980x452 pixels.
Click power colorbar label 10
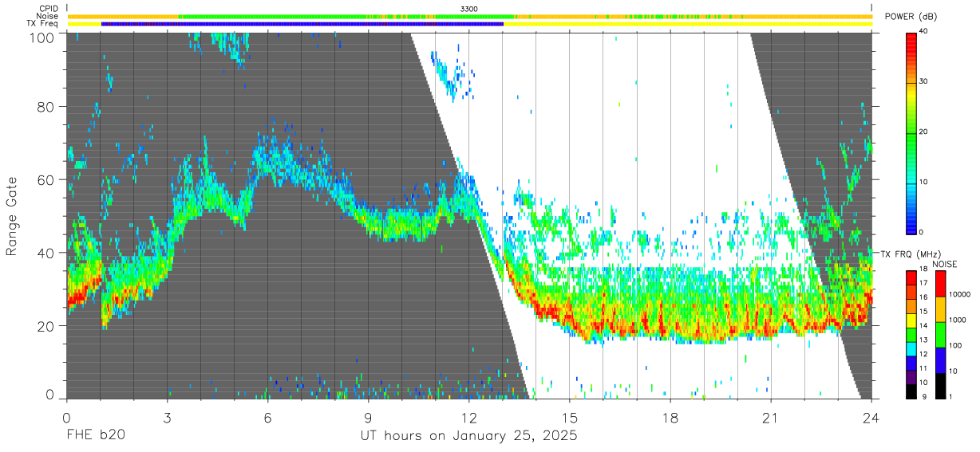[x=923, y=182]
